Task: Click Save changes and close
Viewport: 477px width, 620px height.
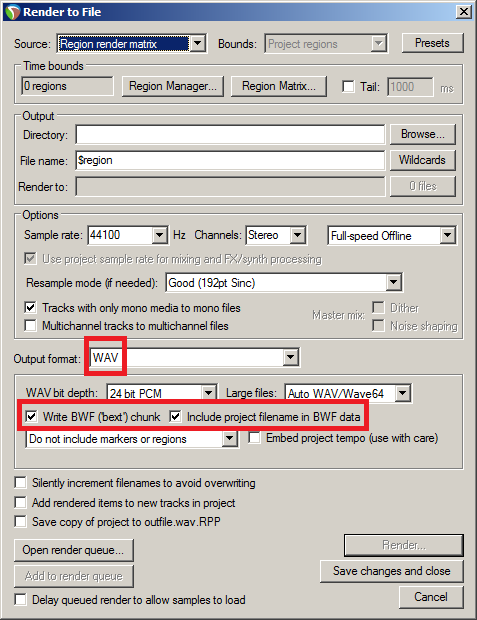Action: 392,571
